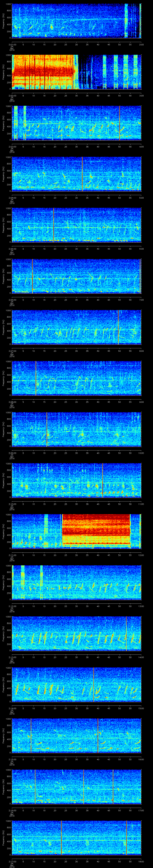The width and height of the screenshot is (153, 868).
Task: Open the spectrogram panel starting at 2:03:00
Action: click(x=76, y=123)
